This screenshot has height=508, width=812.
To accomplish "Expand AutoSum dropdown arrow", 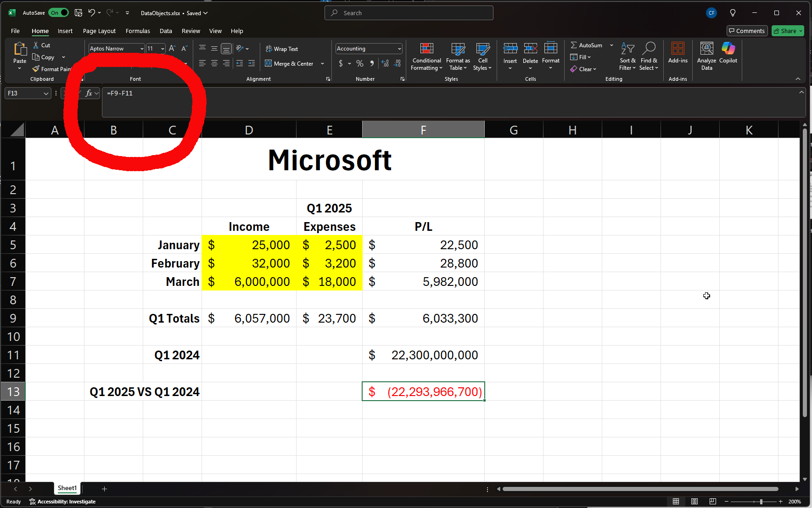I will click(611, 45).
